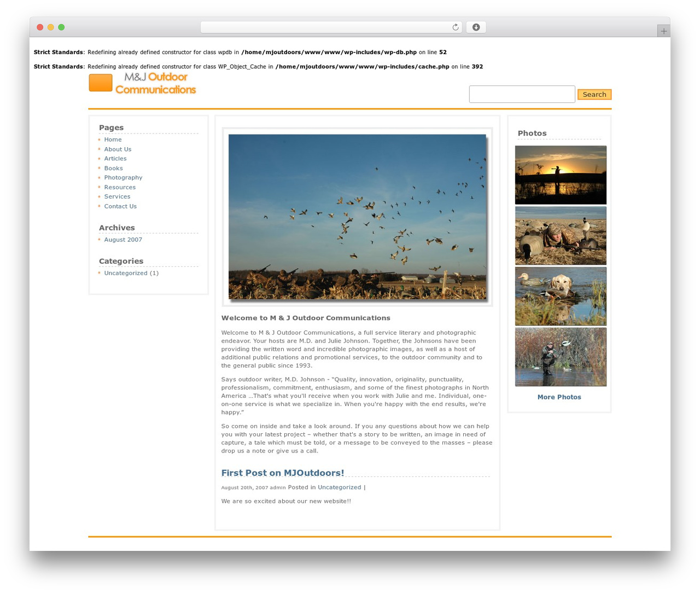Open the Articles page link
The image size is (700, 593).
[x=115, y=159]
